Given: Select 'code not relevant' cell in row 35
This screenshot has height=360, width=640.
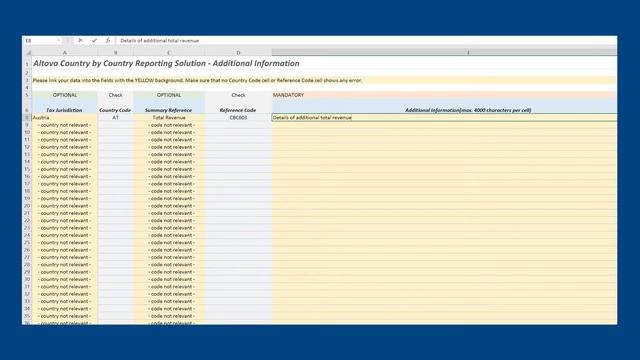Looking at the screenshot, I should click(169, 316).
